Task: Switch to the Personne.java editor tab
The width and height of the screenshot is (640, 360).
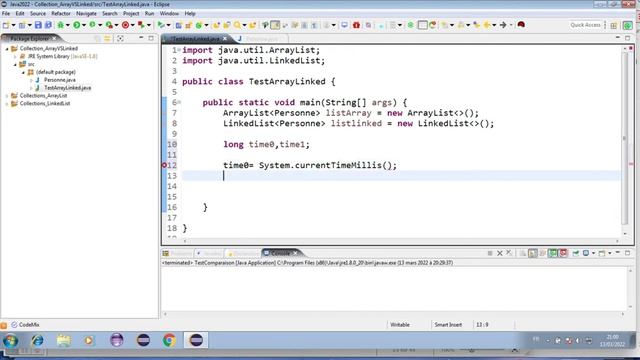Action: coord(262,38)
